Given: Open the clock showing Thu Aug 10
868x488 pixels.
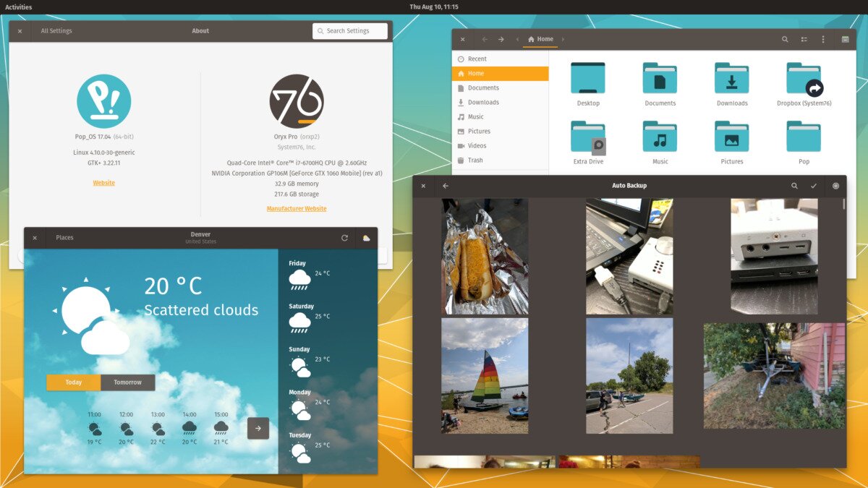Looking at the screenshot, I should [434, 7].
